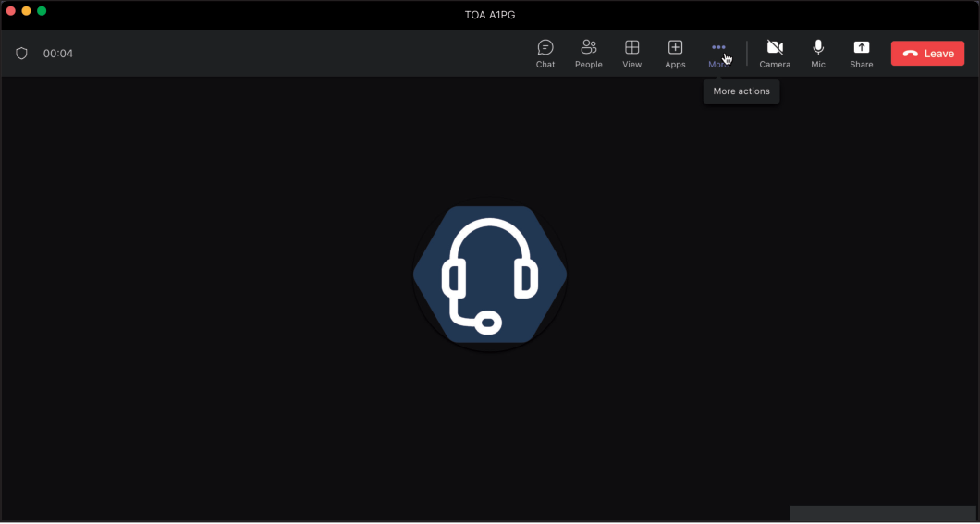Click the TOA A1PG window title
The height and width of the screenshot is (524, 980).
coord(490,15)
